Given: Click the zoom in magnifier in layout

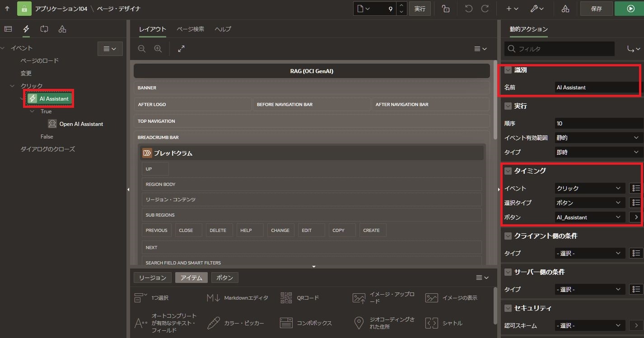Looking at the screenshot, I should [x=158, y=49].
